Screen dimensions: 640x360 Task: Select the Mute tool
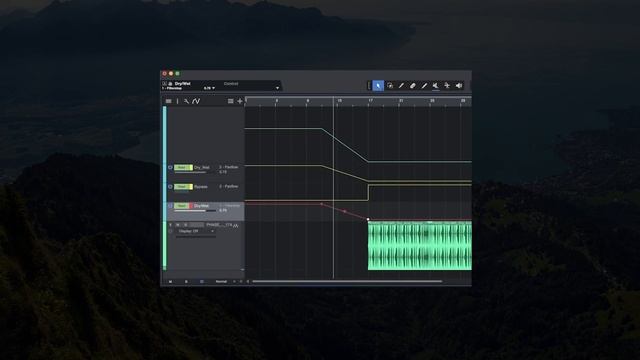click(x=436, y=86)
